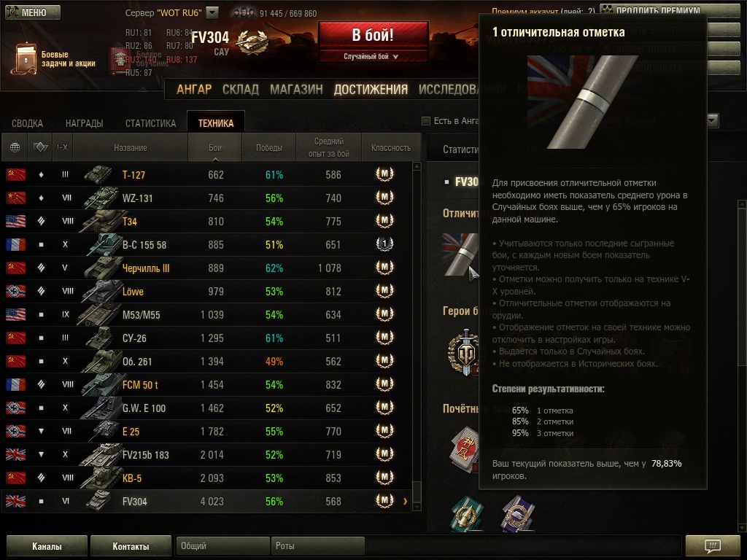
Task: Click the gun mark barrel achievement icon
Action: coord(460,254)
